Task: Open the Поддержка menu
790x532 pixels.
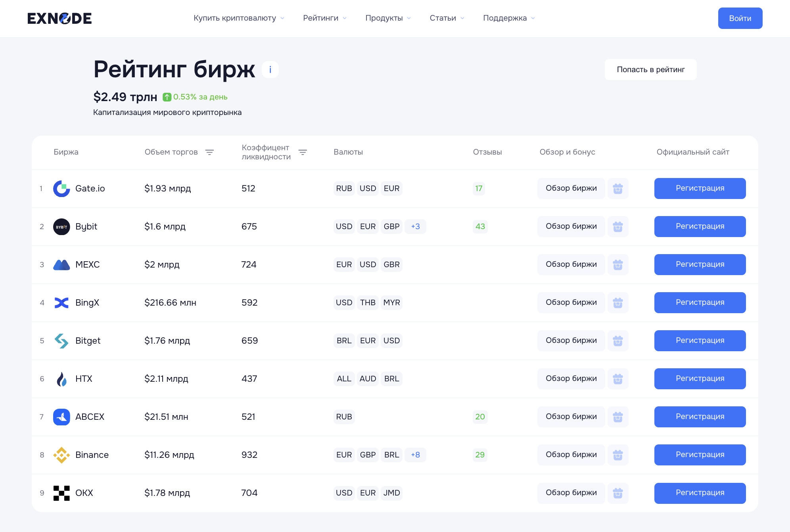Action: [x=509, y=18]
